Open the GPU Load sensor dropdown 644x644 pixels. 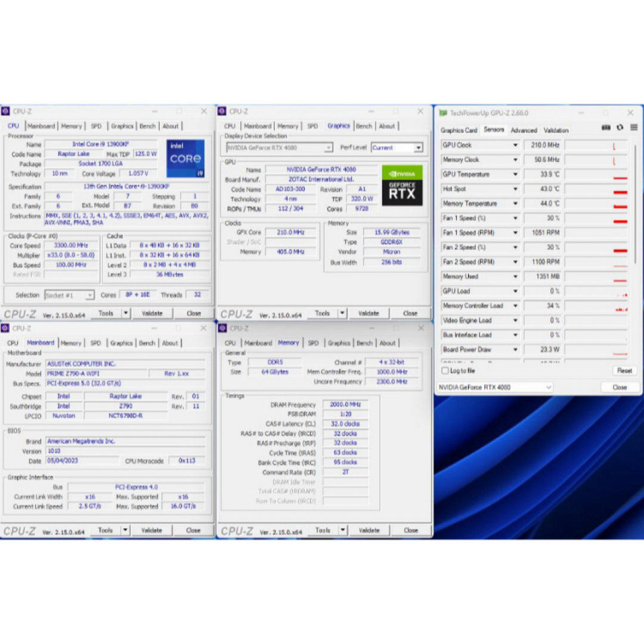515,291
